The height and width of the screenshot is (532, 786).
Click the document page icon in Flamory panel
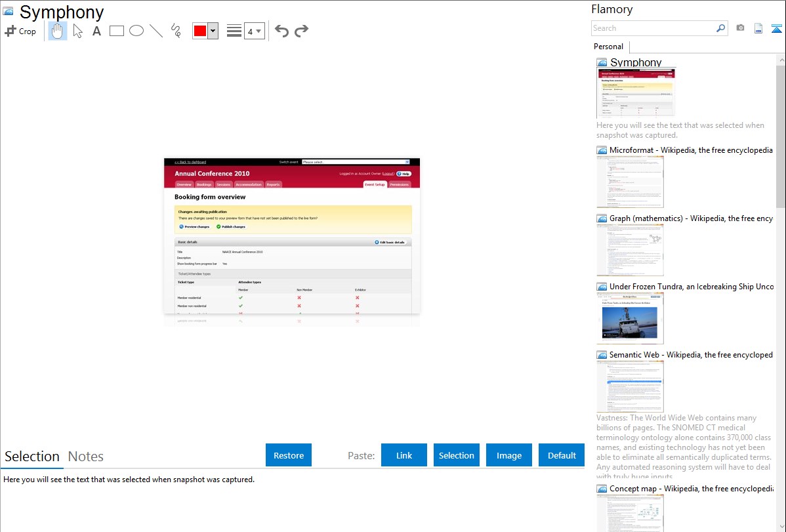coord(758,28)
